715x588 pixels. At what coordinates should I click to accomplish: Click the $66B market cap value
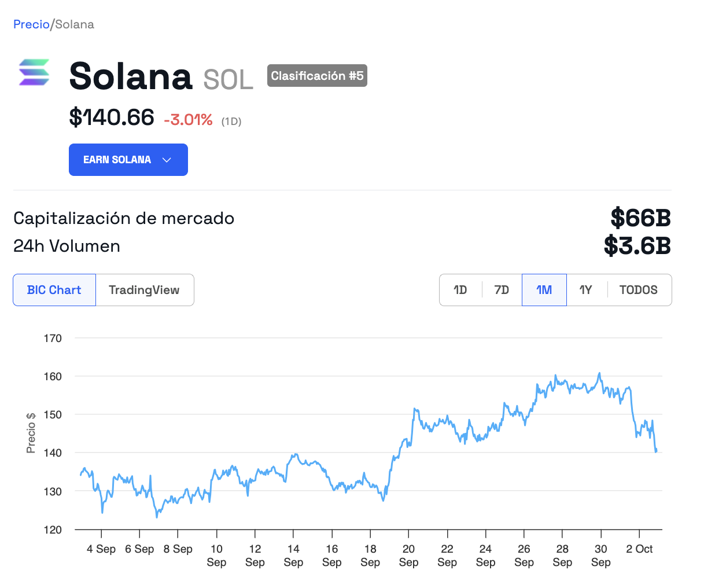click(x=640, y=218)
